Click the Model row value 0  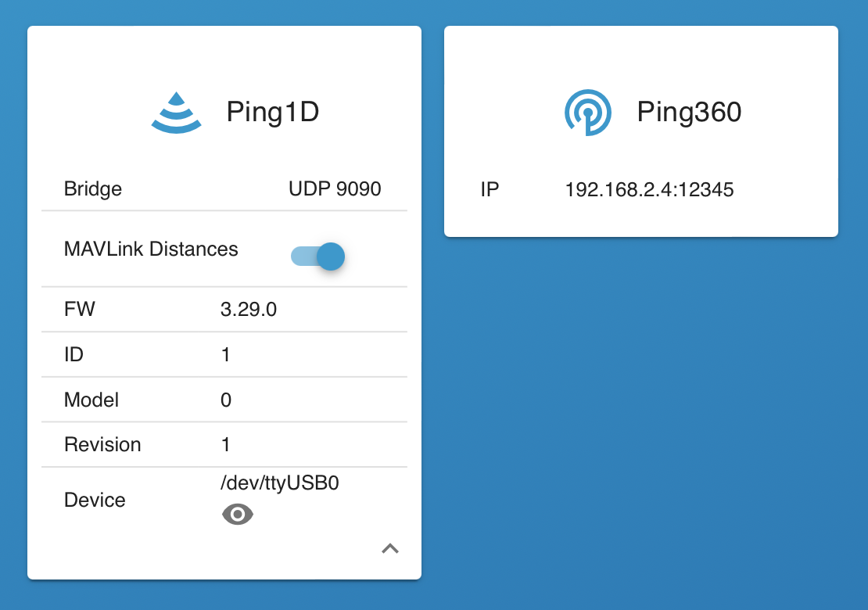pos(225,400)
